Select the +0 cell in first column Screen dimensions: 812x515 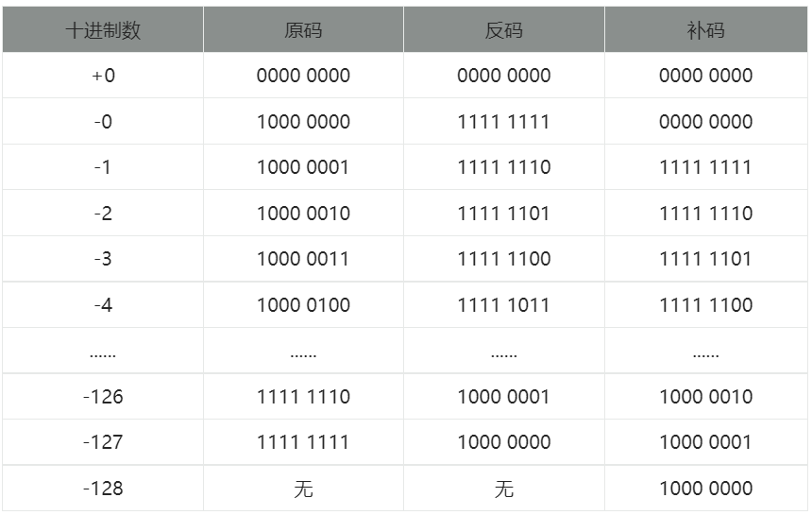pos(103,76)
